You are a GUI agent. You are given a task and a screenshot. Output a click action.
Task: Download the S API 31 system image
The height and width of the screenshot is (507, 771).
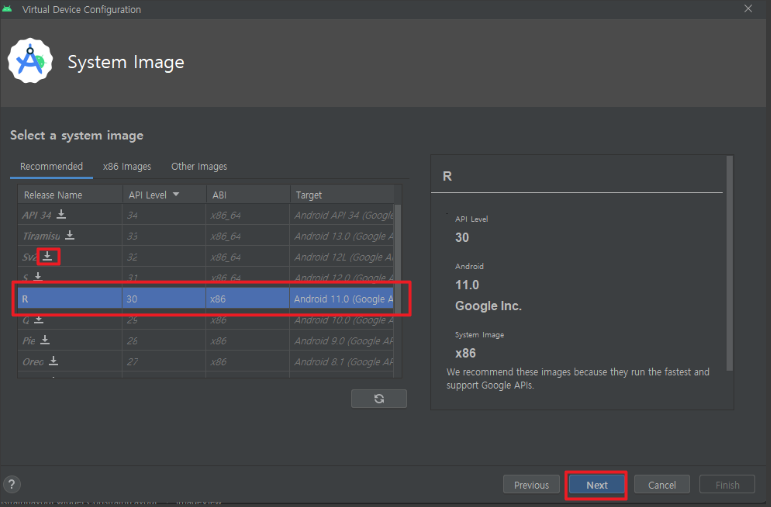point(38,276)
